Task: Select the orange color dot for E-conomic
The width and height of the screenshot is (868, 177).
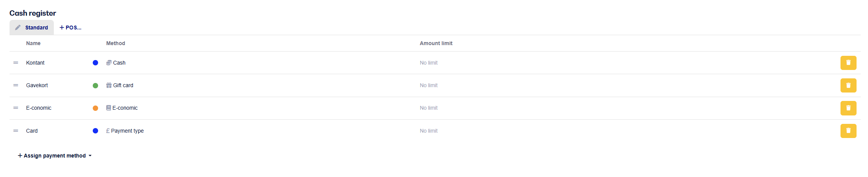Action: pyautogui.click(x=95, y=108)
